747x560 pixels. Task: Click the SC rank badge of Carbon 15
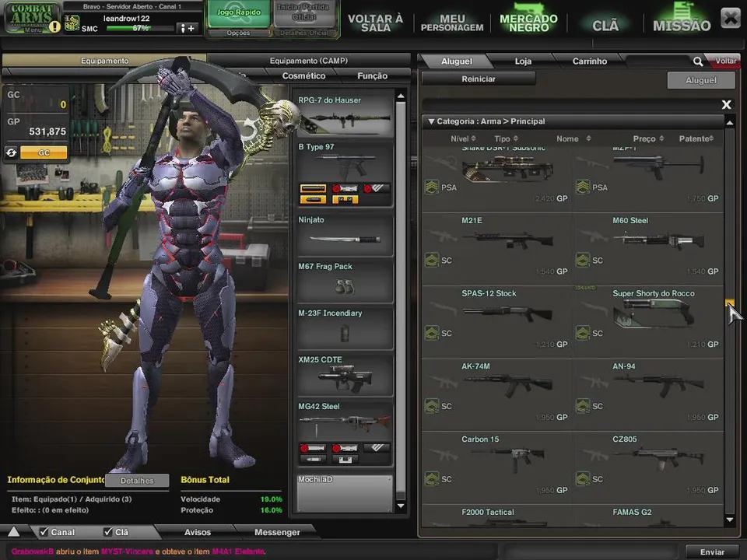(x=432, y=478)
